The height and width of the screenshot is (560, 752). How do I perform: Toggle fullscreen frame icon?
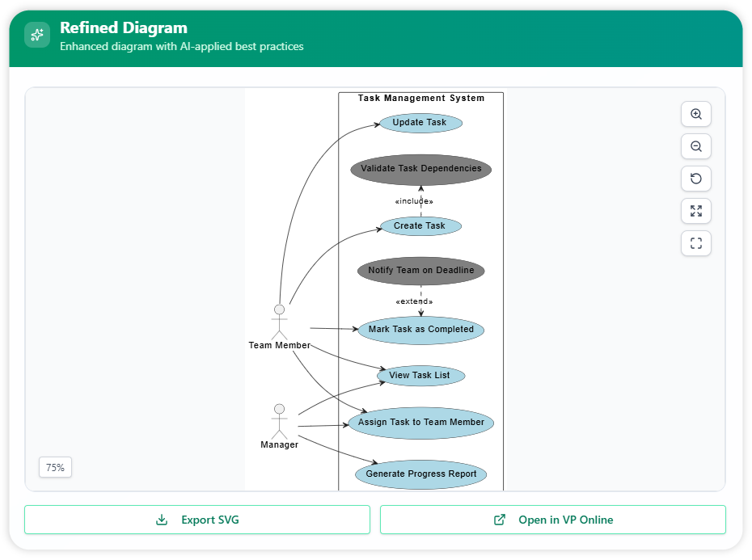695,243
